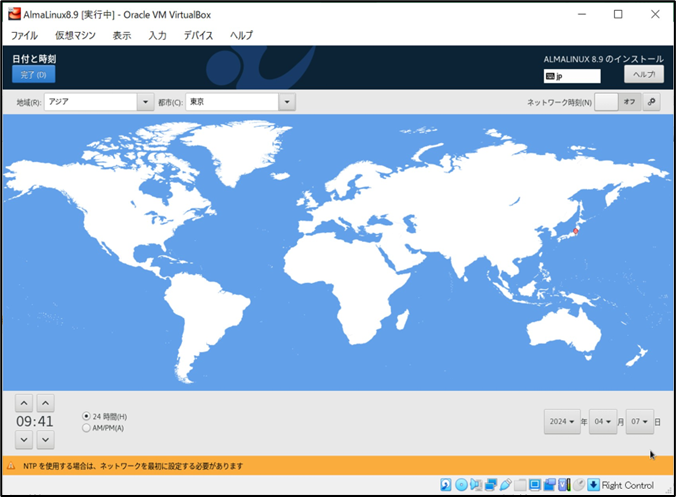Click the jp keyboard layout field
Screen dimensions: 676x497
[x=572, y=76]
